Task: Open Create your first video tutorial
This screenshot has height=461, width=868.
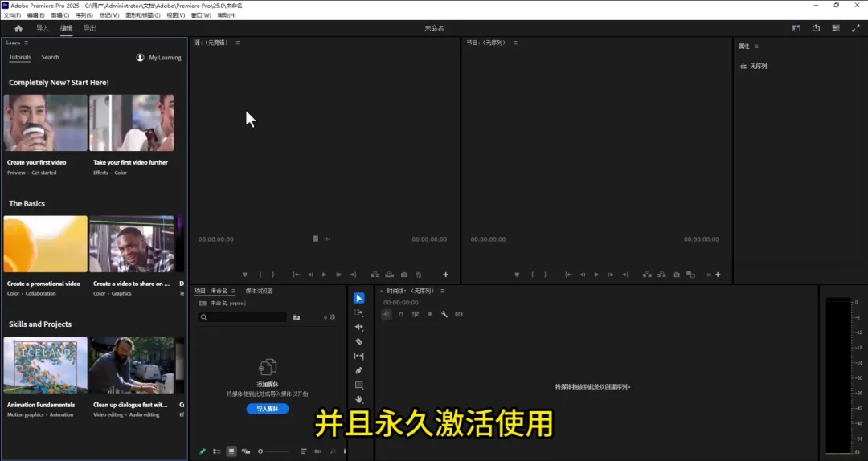Action: 45,123
